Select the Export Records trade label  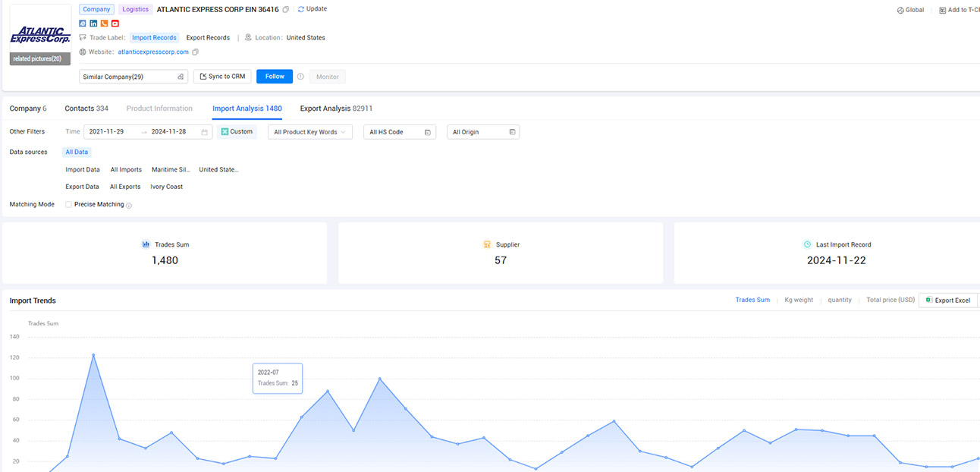pos(208,37)
